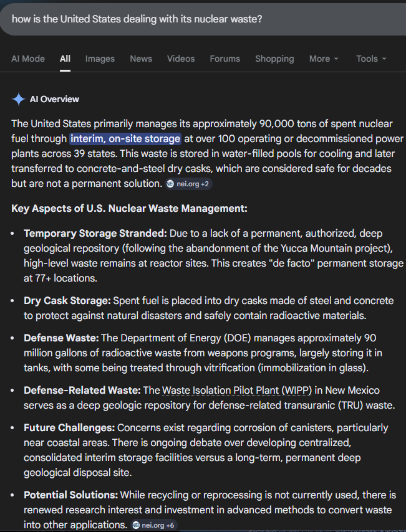Open the News tab
This screenshot has height=532, width=406.
point(141,59)
